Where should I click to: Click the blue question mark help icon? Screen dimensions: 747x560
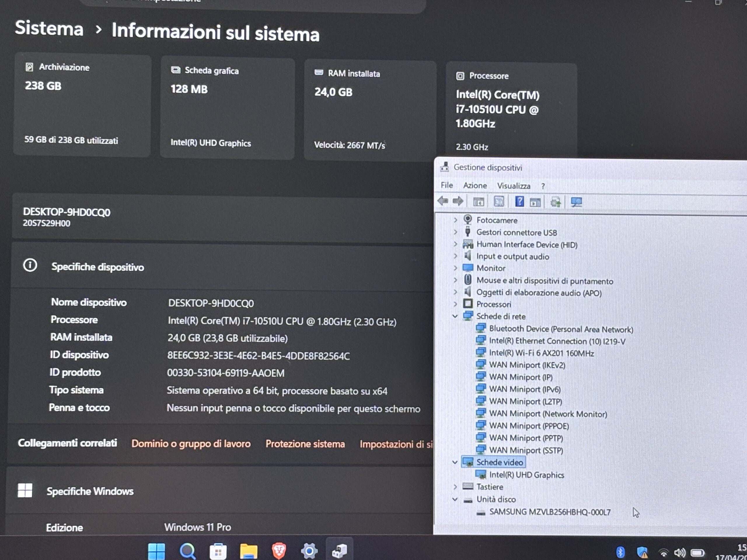519,202
